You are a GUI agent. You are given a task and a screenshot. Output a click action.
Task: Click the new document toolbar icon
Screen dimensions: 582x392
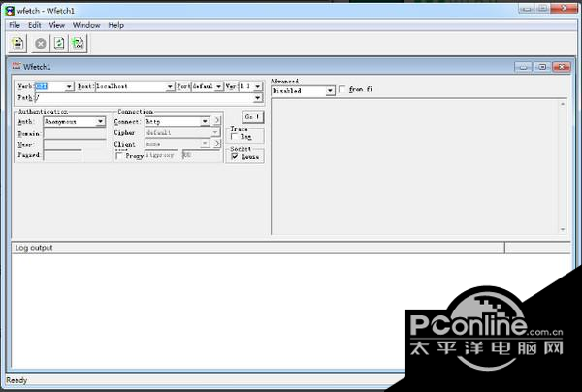tap(17, 44)
